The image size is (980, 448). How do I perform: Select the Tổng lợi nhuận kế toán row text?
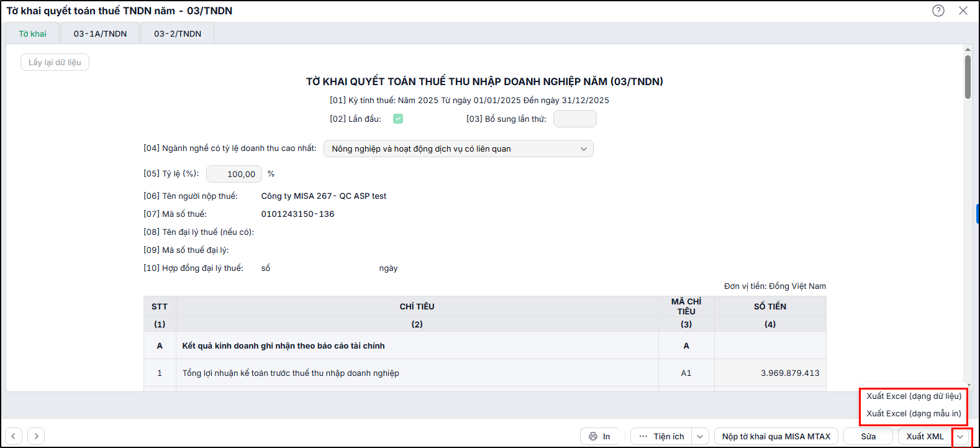coord(291,373)
